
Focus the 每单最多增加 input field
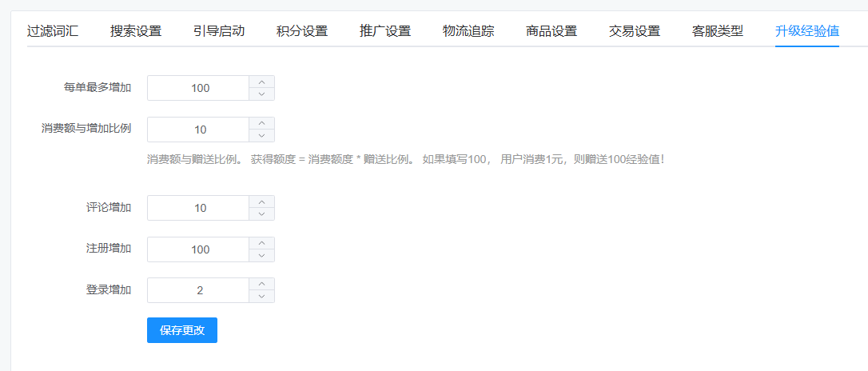pyautogui.click(x=199, y=88)
